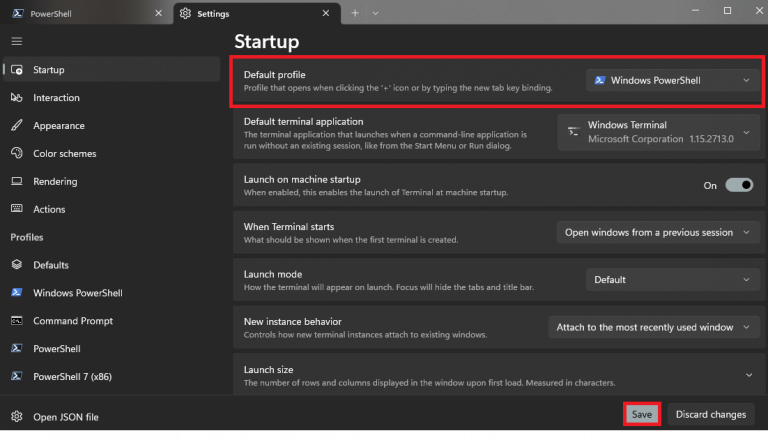
Task: Click the Settings tab gear icon
Action: 185,14
